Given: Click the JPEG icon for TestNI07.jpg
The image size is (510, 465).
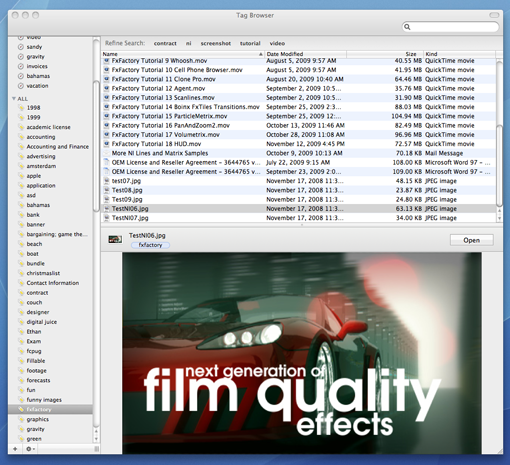Looking at the screenshot, I should pyautogui.click(x=106, y=218).
